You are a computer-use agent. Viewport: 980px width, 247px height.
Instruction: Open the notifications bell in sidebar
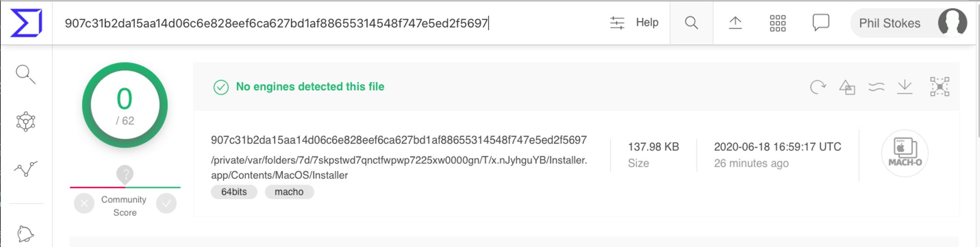25,234
